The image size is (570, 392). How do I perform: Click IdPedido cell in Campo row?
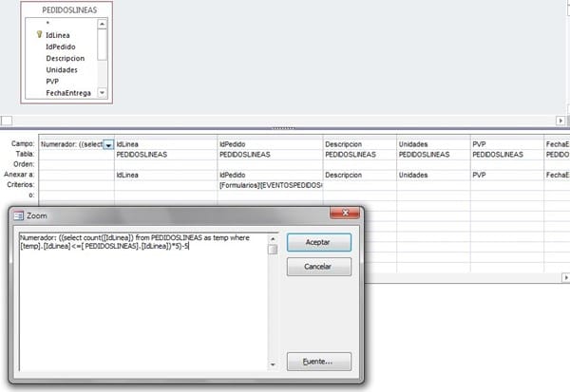click(x=270, y=144)
